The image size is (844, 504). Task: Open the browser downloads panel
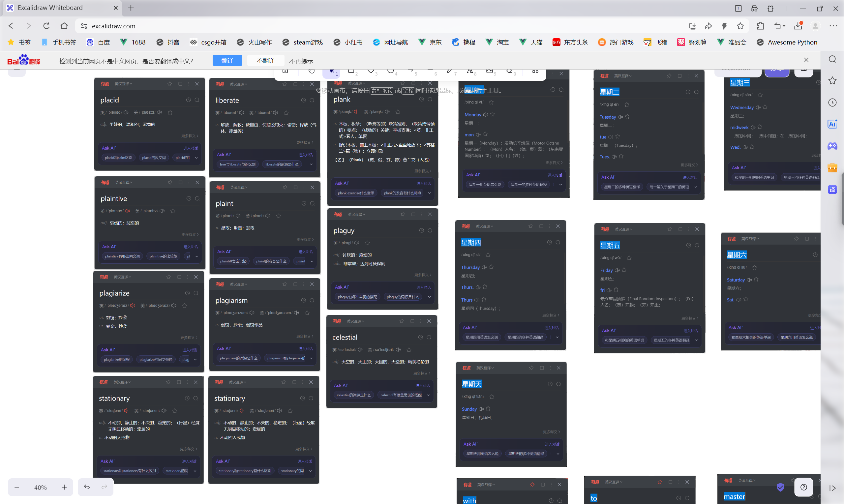click(798, 26)
